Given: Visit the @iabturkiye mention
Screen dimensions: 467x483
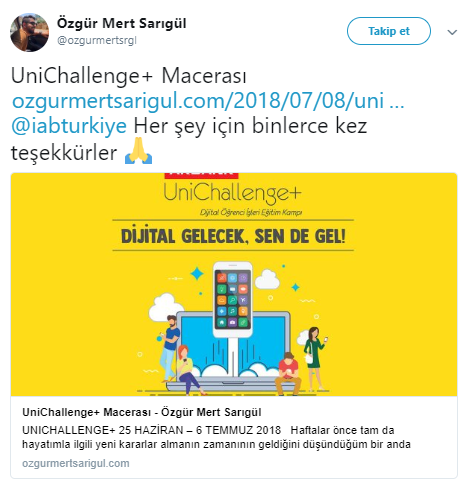Looking at the screenshot, I should [x=69, y=126].
